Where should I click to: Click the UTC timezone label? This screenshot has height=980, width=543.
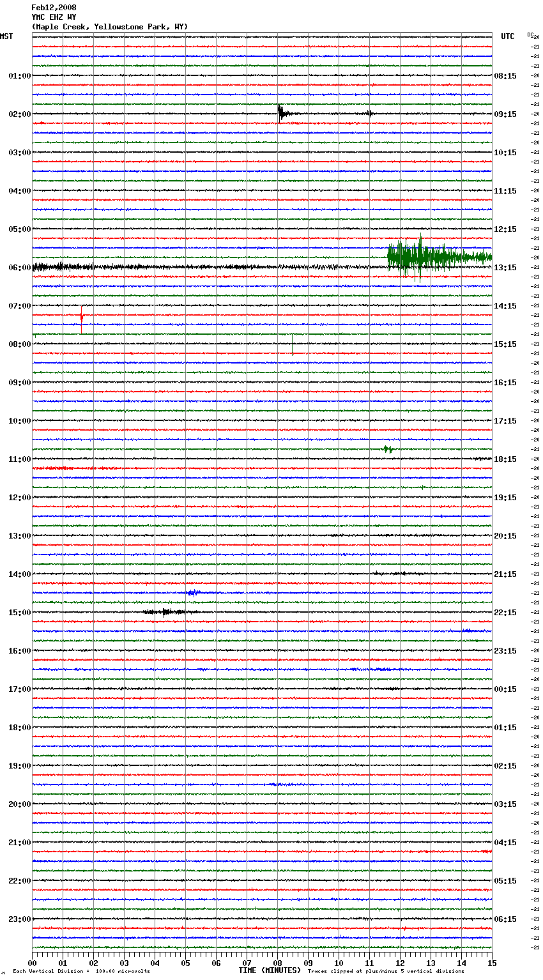508,36
